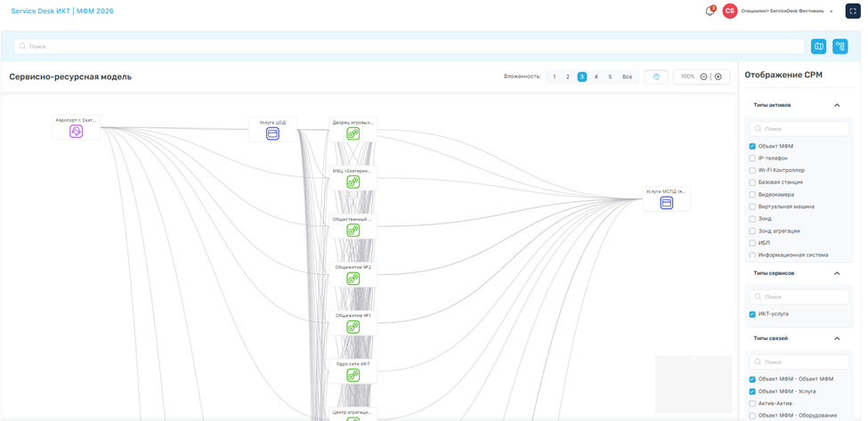The height and width of the screenshot is (421, 868).
Task: Uncheck the Объект МФМ asset type
Action: point(752,146)
